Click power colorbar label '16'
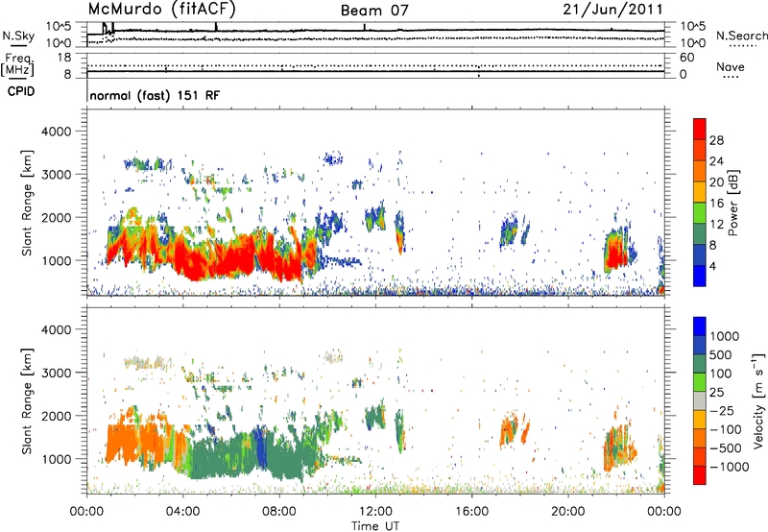The width and height of the screenshot is (768, 532). pyautogui.click(x=716, y=204)
